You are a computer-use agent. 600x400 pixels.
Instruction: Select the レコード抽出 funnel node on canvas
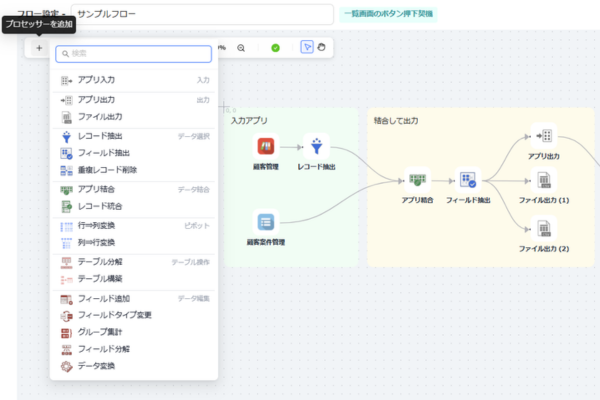316,146
